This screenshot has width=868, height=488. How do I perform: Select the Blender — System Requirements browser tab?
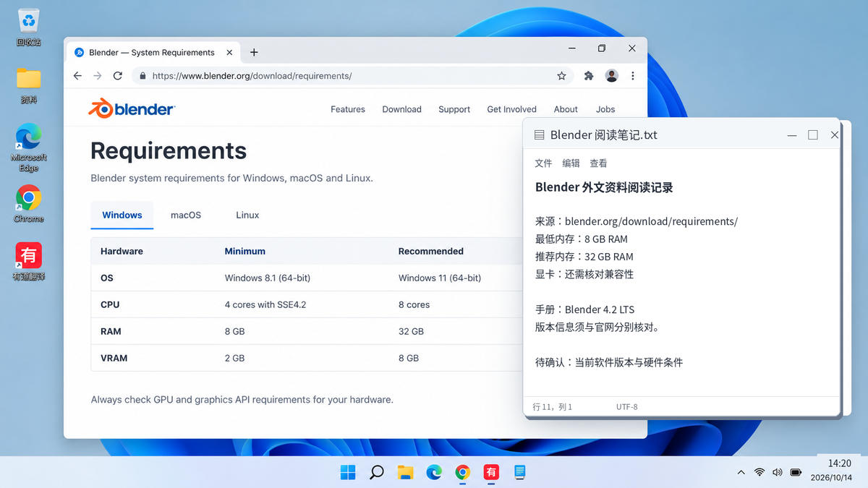[x=153, y=52]
